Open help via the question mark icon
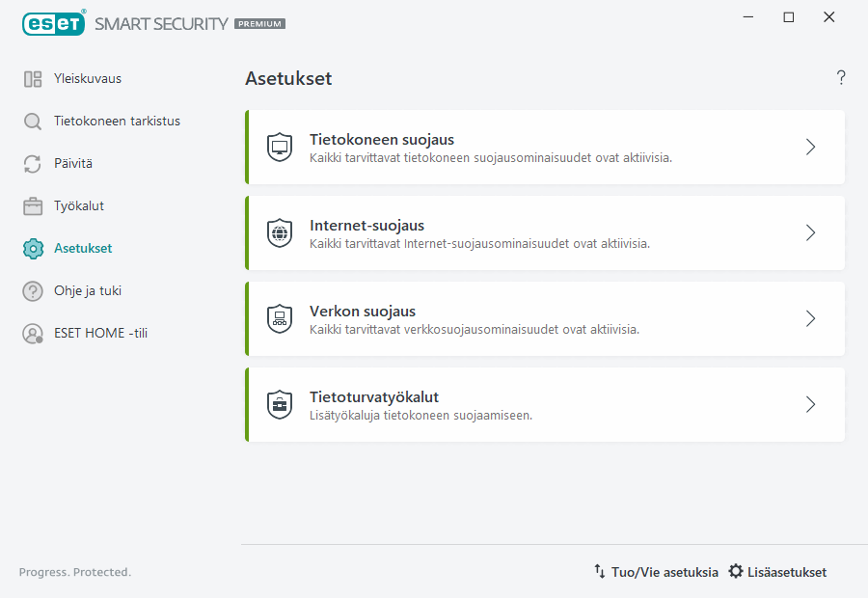 tap(840, 78)
